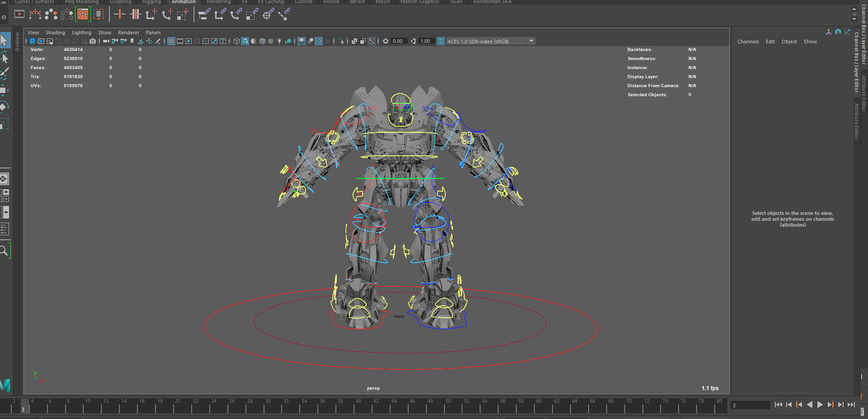Image resolution: width=868 pixels, height=419 pixels.
Task: Click the viewport snapshot camera icon
Action: click(93, 41)
